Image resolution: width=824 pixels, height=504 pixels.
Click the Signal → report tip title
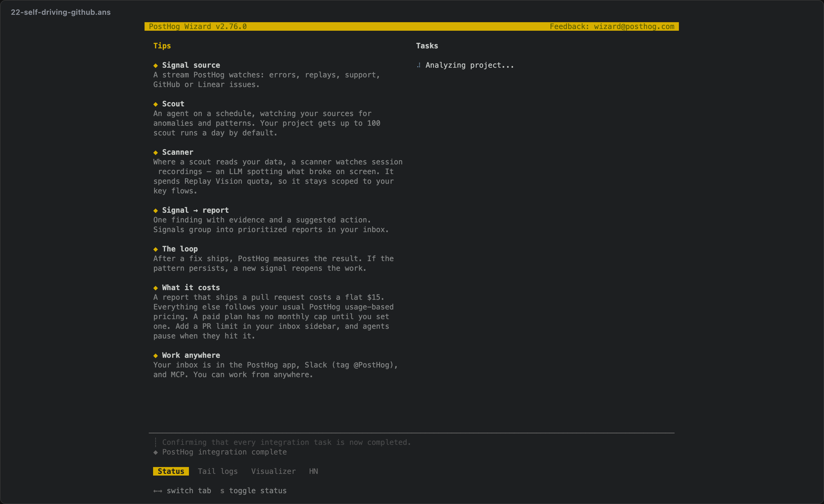(x=195, y=210)
